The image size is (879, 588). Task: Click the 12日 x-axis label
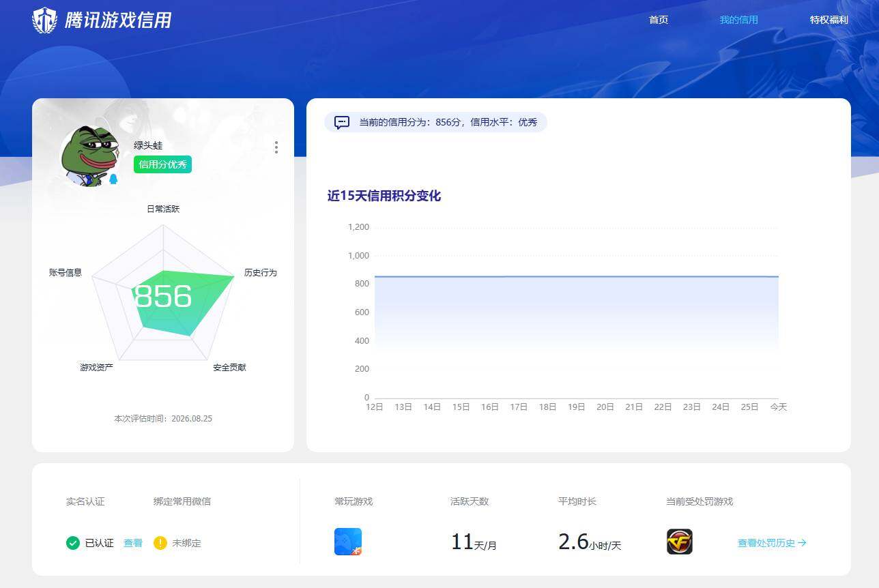(x=375, y=407)
